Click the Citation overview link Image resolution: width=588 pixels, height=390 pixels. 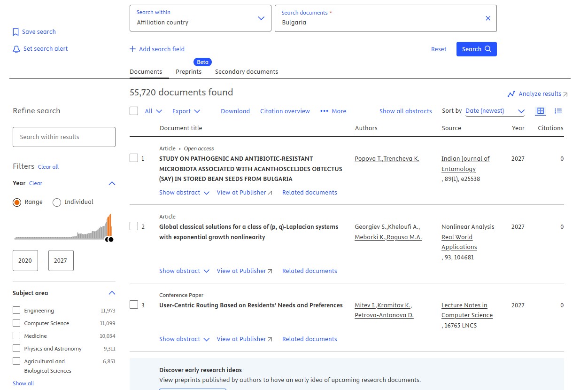[x=285, y=111]
